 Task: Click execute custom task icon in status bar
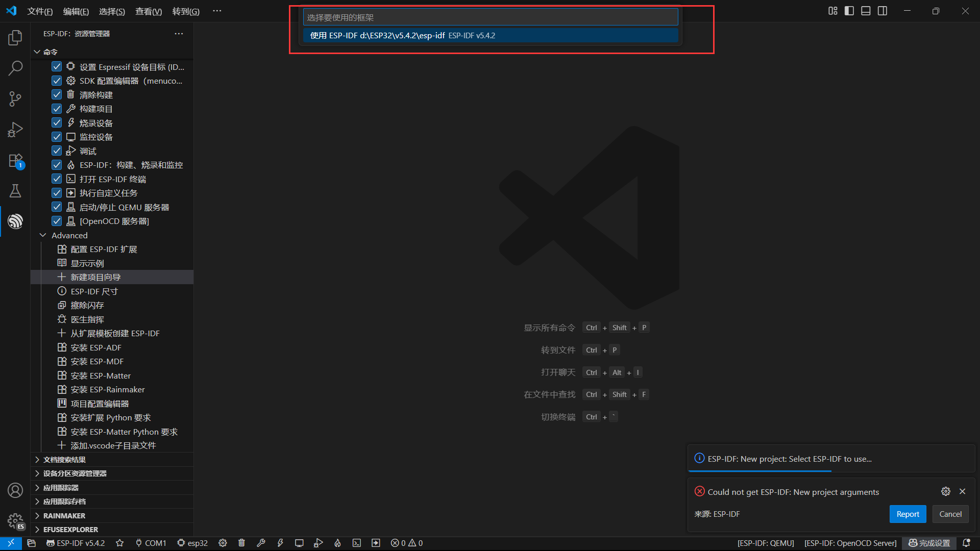coord(376,543)
